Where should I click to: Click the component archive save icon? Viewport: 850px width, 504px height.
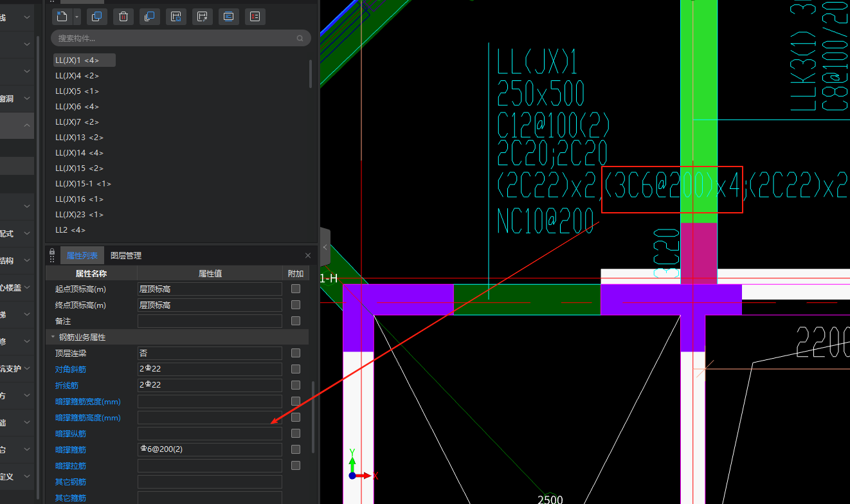(176, 17)
